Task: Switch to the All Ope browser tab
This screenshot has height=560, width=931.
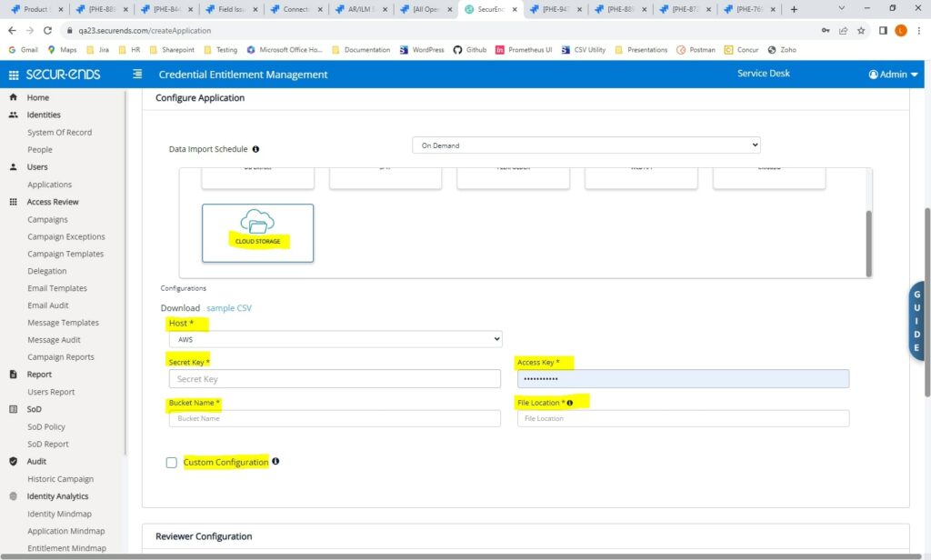Action: click(425, 9)
